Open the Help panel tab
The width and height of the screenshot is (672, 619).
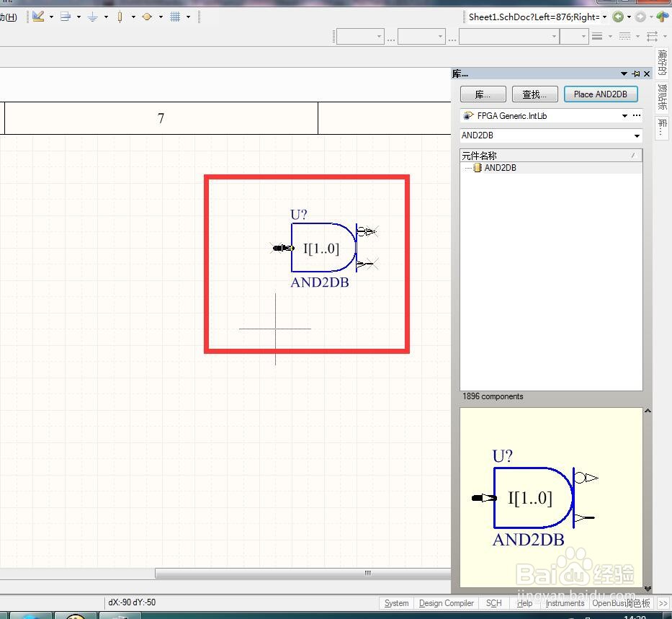click(524, 603)
